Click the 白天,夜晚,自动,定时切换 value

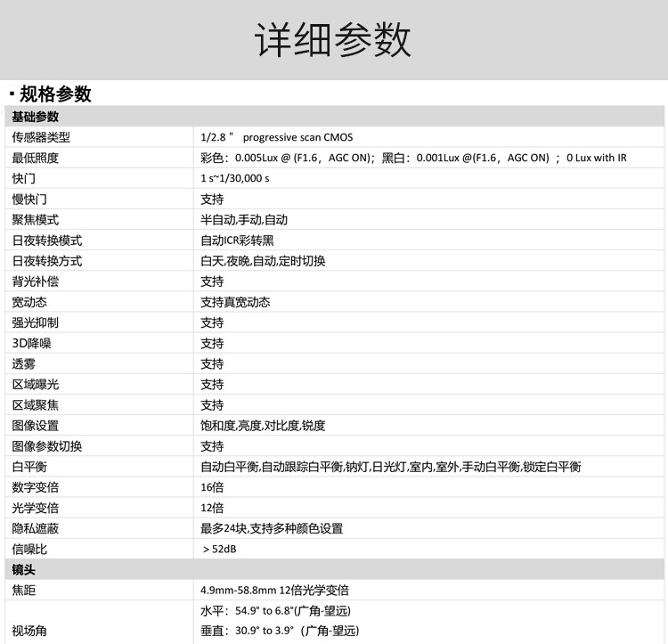(x=263, y=261)
